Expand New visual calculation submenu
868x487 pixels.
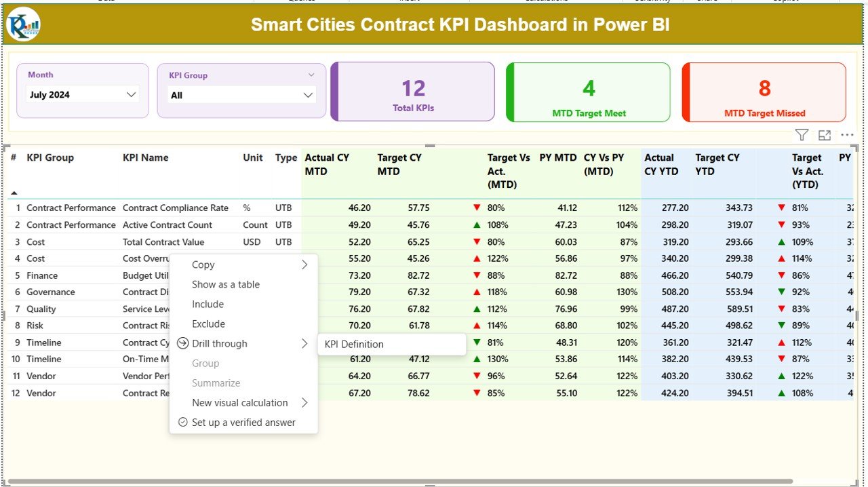[304, 403]
